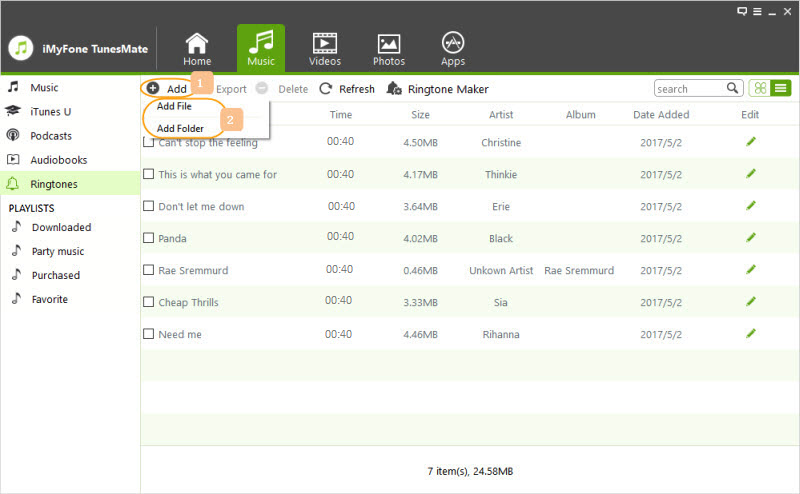Switch to list view
800x494 pixels.
781,88
